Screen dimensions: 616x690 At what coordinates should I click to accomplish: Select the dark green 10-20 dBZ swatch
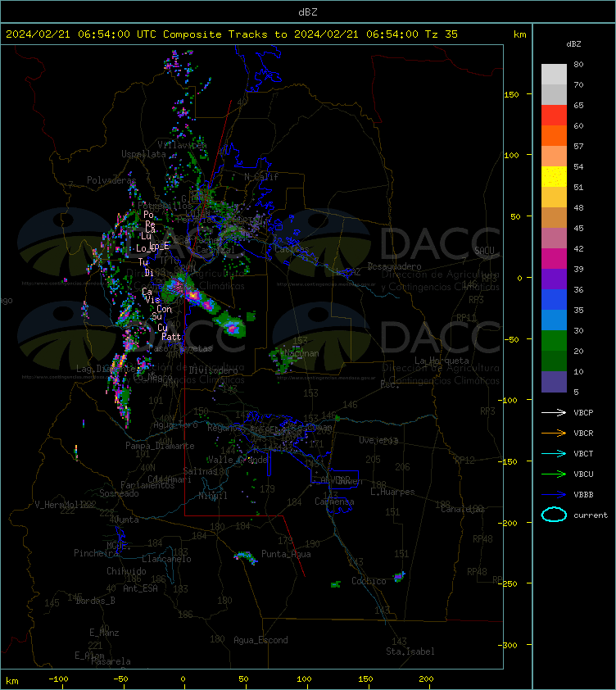click(x=554, y=361)
